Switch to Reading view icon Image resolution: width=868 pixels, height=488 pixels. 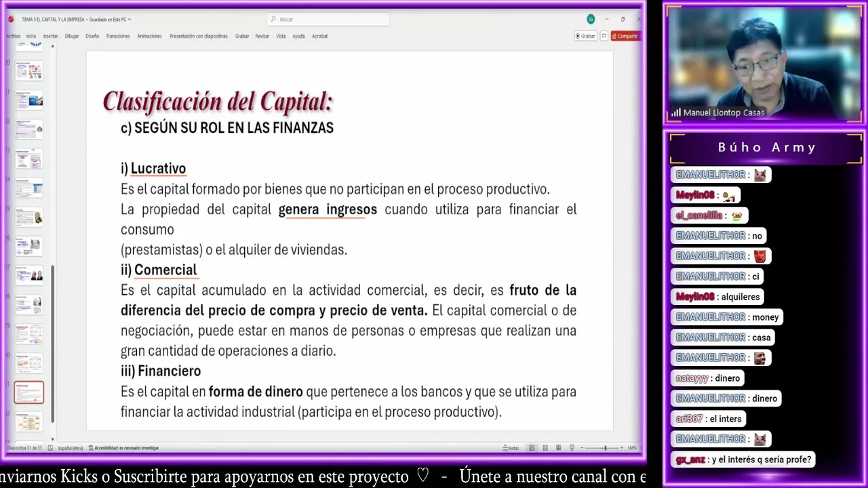(x=559, y=448)
